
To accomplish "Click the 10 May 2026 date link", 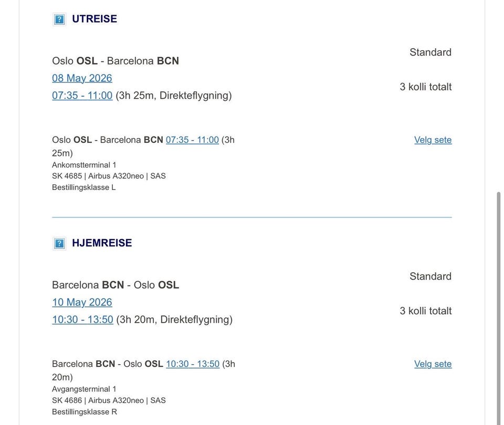I will click(x=82, y=302).
